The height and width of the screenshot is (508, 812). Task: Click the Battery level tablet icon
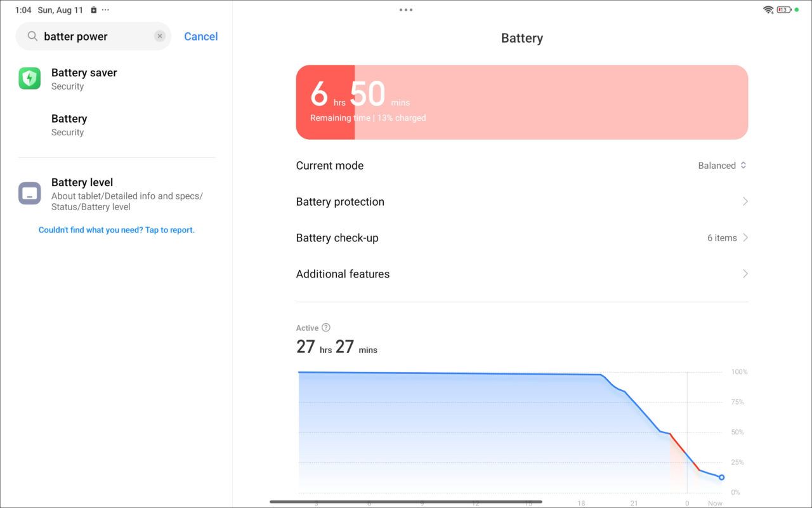pos(29,193)
